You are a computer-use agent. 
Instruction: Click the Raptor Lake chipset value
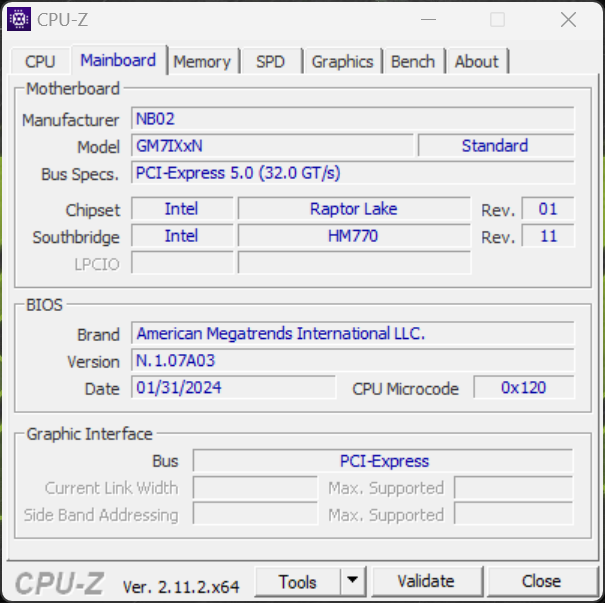354,209
